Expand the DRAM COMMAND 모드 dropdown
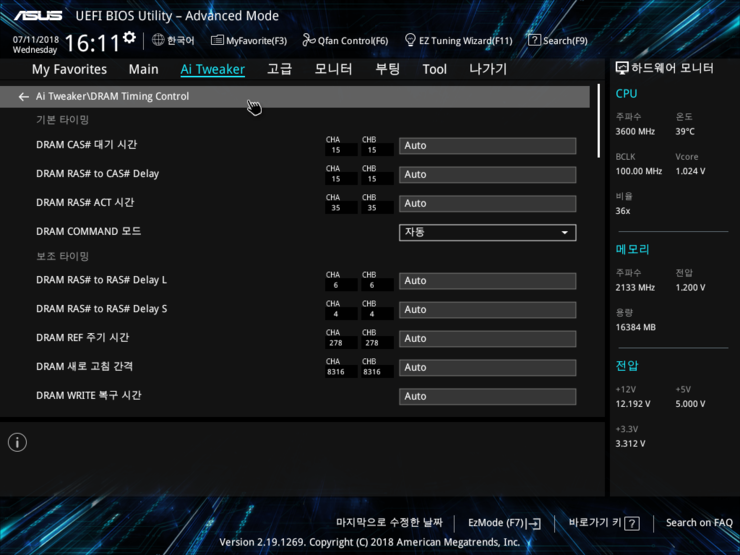Viewport: 740px width, 555px height. click(x=488, y=232)
